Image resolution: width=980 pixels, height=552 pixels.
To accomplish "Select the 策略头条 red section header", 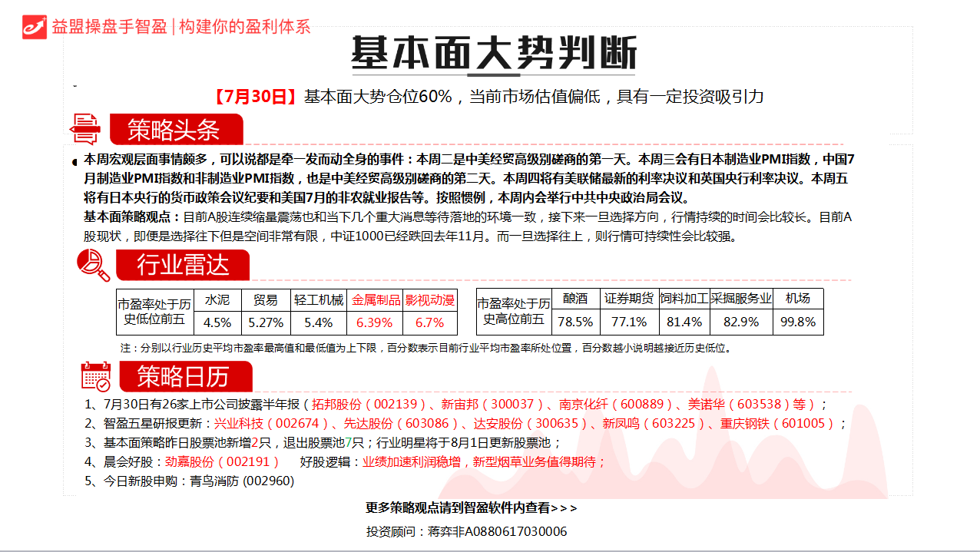I will click(x=175, y=130).
